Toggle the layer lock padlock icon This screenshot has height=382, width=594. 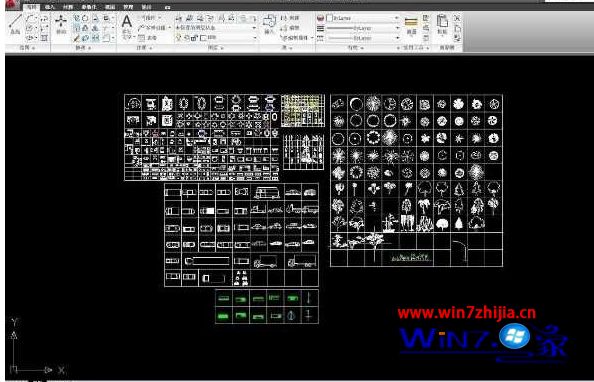tap(193, 38)
